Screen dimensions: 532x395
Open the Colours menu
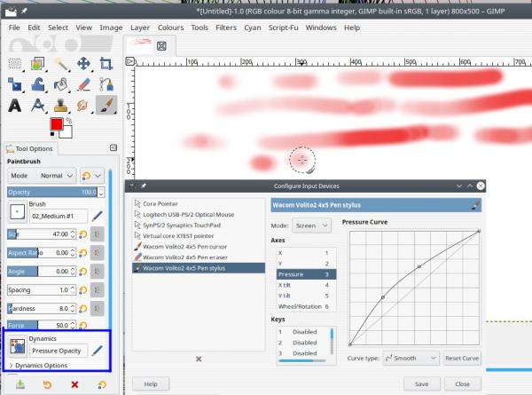170,28
